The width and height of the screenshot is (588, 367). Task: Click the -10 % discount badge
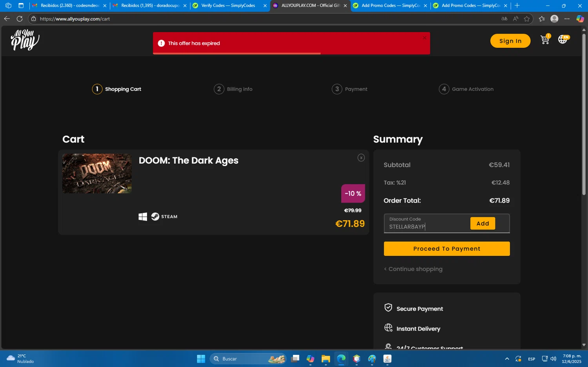tap(353, 193)
